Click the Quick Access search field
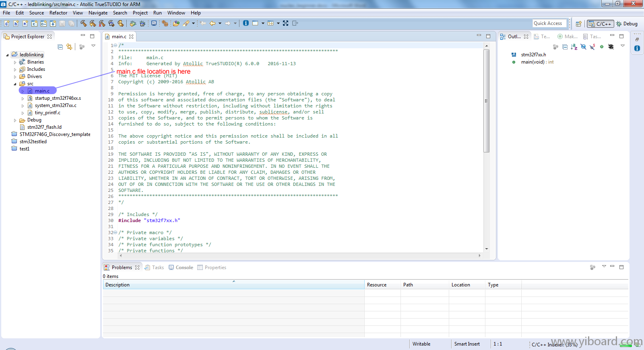The height and width of the screenshot is (350, 644). [x=549, y=23]
